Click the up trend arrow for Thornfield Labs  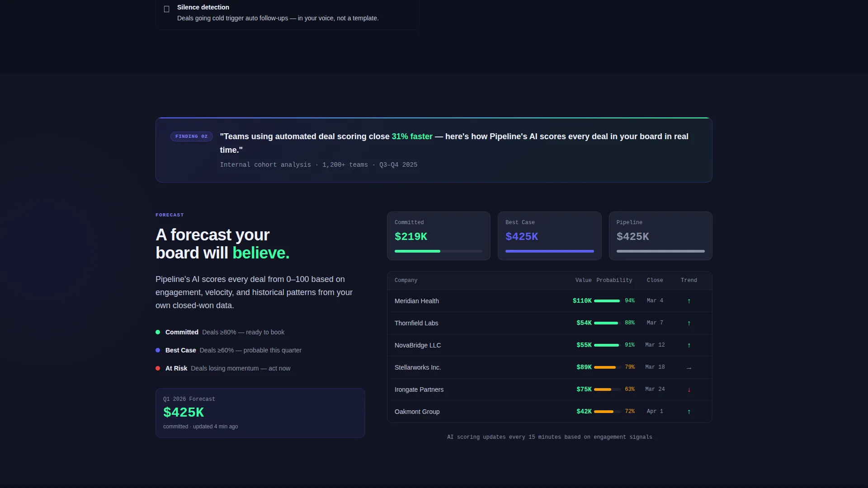689,323
